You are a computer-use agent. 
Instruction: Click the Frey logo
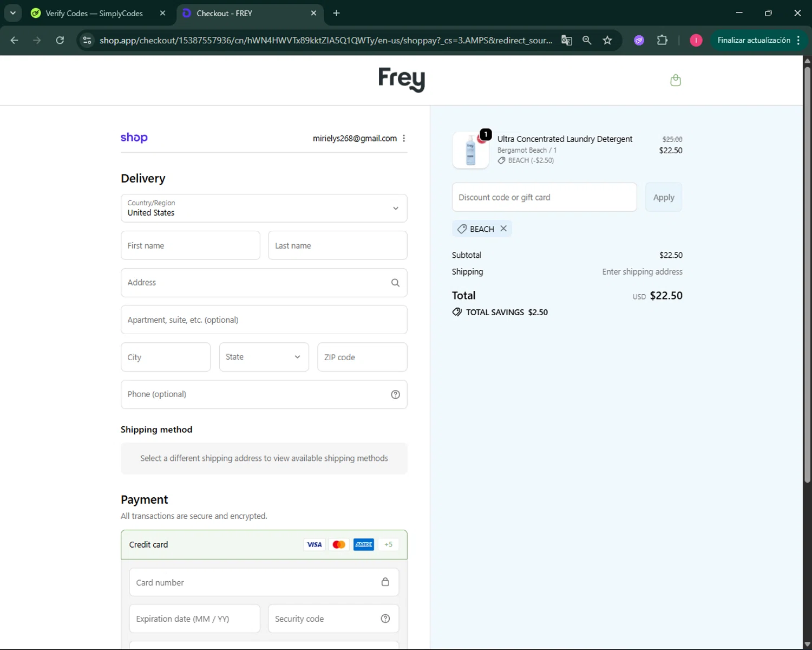click(x=402, y=80)
